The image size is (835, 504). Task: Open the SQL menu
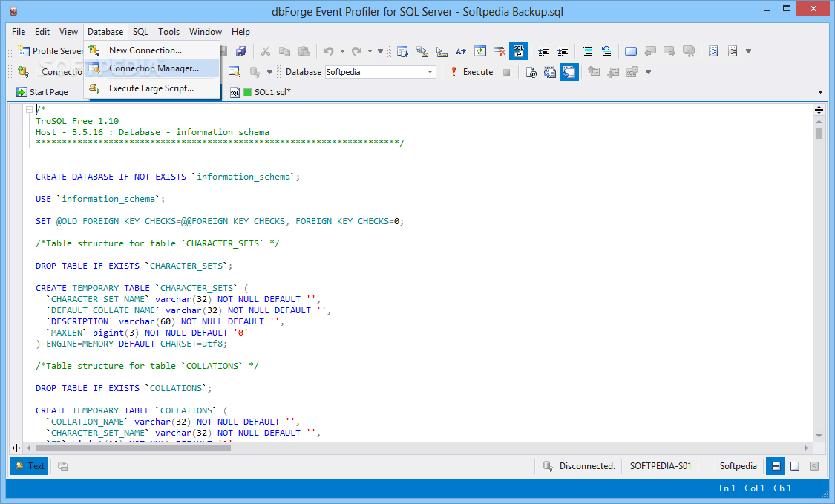[140, 32]
